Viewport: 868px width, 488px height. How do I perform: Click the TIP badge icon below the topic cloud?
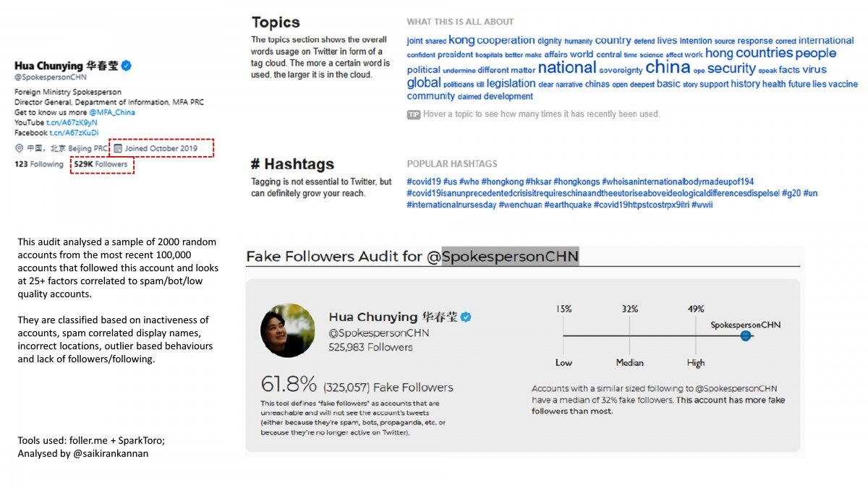(x=414, y=114)
